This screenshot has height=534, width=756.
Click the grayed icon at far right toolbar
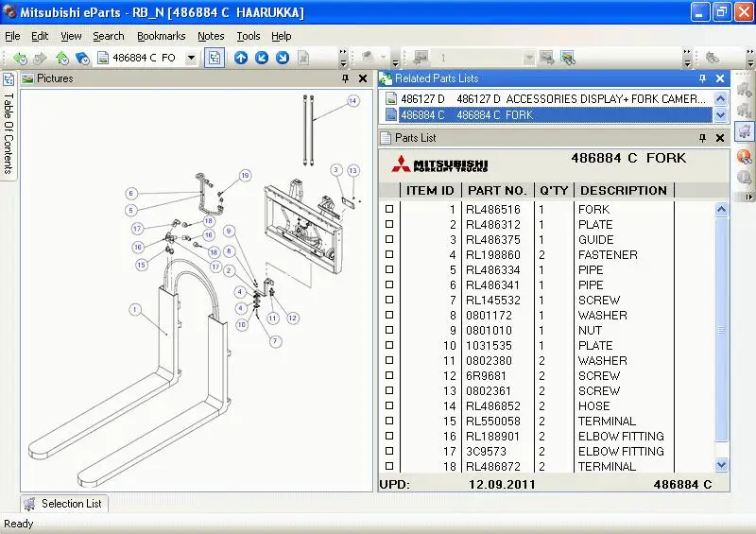pos(713,59)
